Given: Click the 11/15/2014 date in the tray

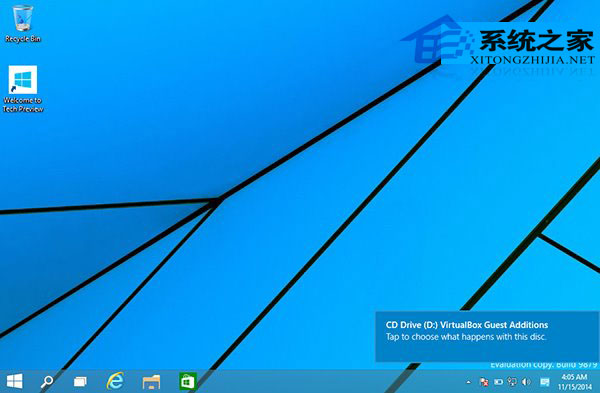Looking at the screenshot, I should tap(574, 387).
